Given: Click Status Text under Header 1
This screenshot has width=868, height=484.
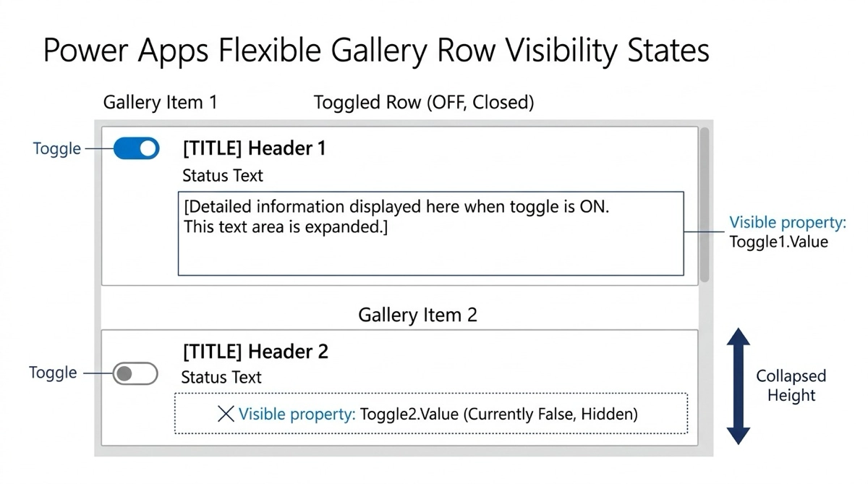Looking at the screenshot, I should pyautogui.click(x=223, y=176).
